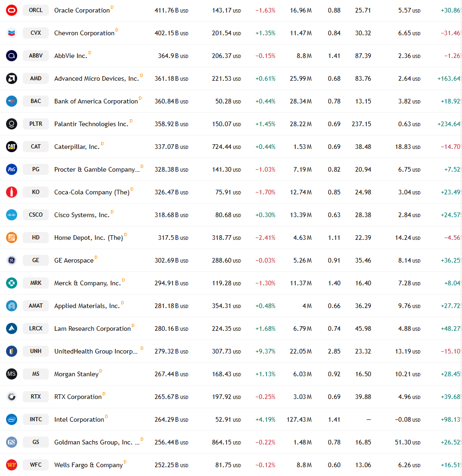462x476 pixels.
Task: Click the Caterpillar CAT logo icon
Action: coord(12,147)
